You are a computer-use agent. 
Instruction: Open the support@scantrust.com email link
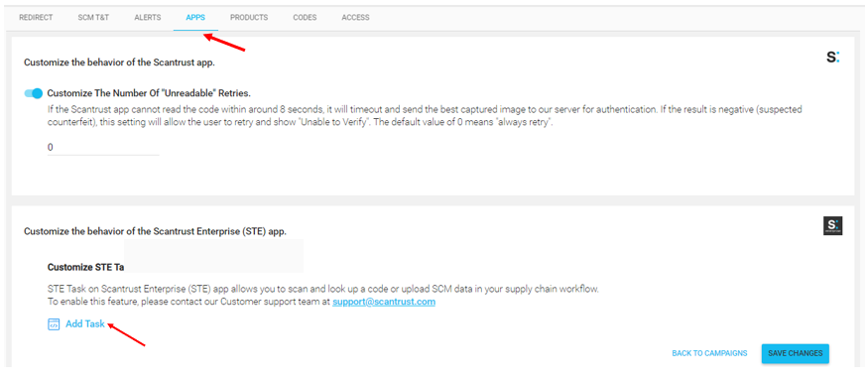click(x=384, y=302)
